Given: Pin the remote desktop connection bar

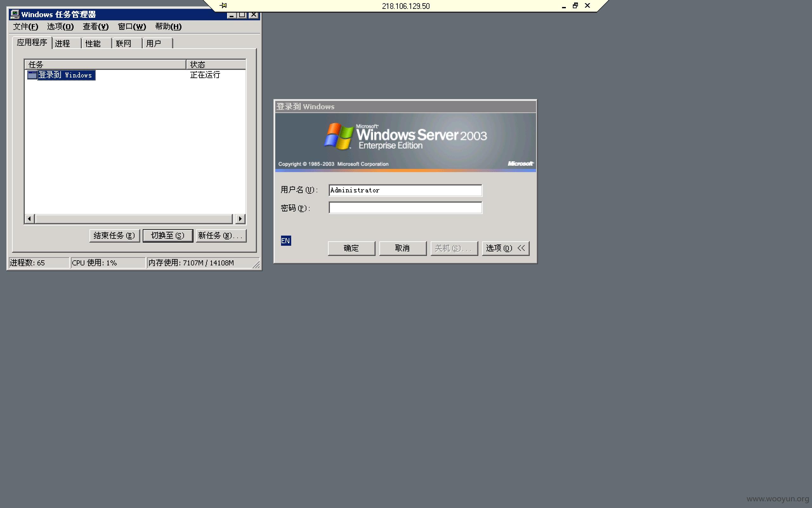Looking at the screenshot, I should tap(224, 5).
